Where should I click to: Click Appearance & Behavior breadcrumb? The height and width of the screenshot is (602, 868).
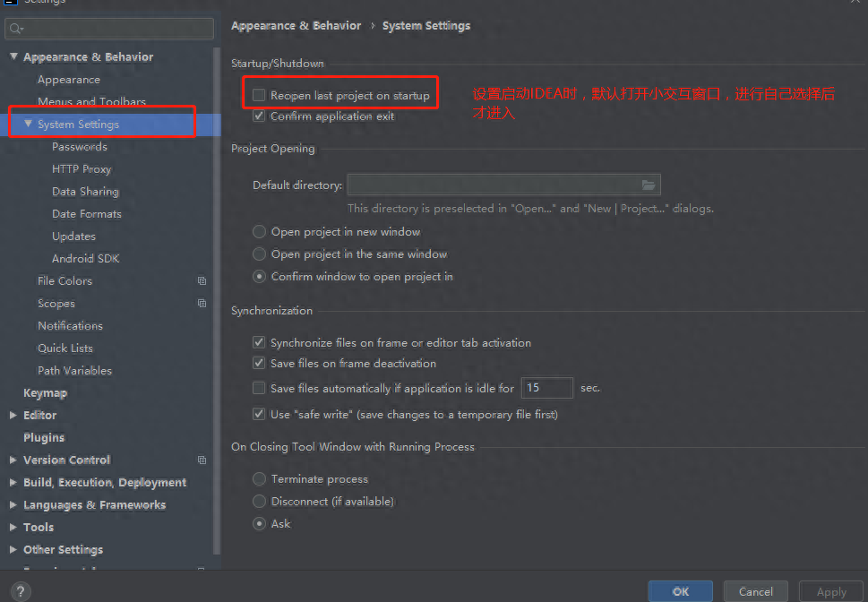pyautogui.click(x=296, y=26)
